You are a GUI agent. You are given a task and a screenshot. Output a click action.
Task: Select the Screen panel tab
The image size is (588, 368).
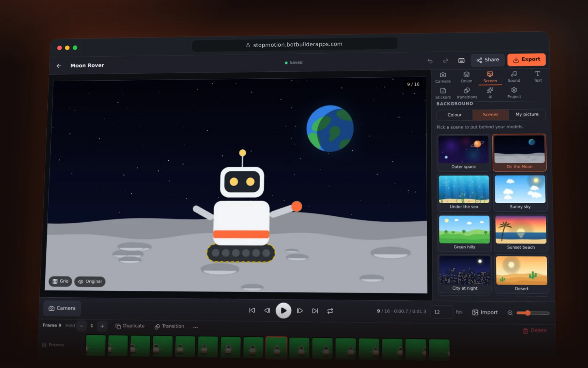490,77
